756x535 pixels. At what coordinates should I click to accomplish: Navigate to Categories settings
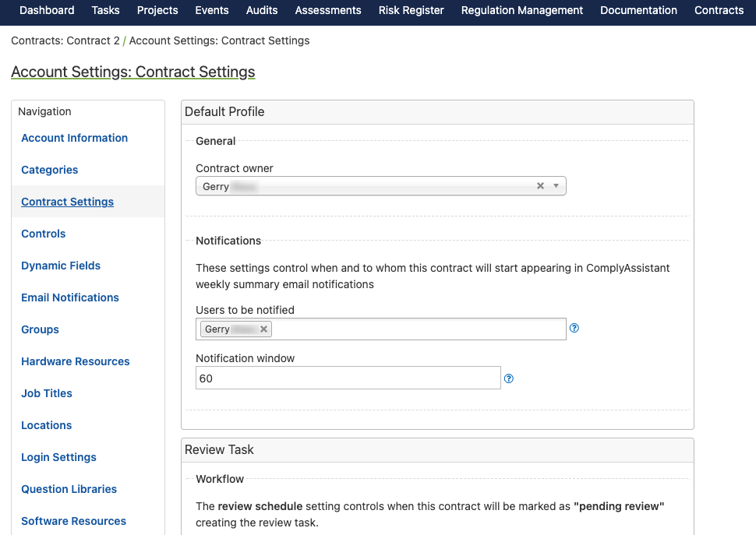(x=50, y=170)
